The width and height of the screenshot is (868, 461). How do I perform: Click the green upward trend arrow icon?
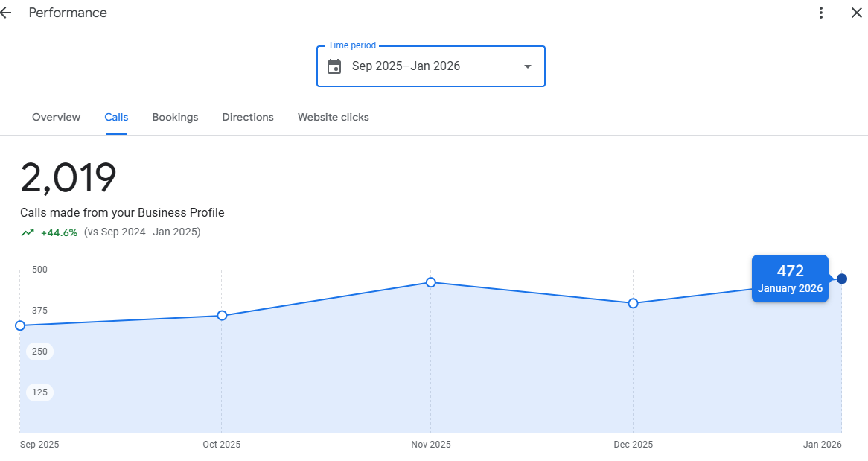pyautogui.click(x=27, y=232)
